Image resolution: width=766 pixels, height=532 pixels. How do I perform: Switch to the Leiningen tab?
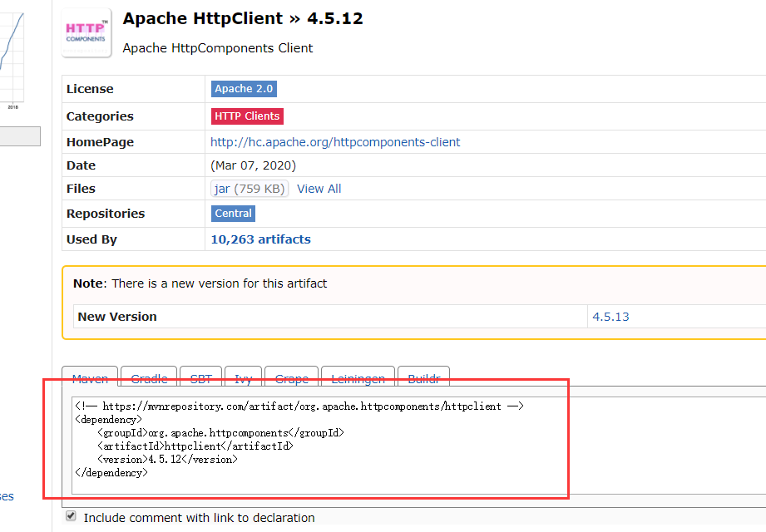pos(358,378)
